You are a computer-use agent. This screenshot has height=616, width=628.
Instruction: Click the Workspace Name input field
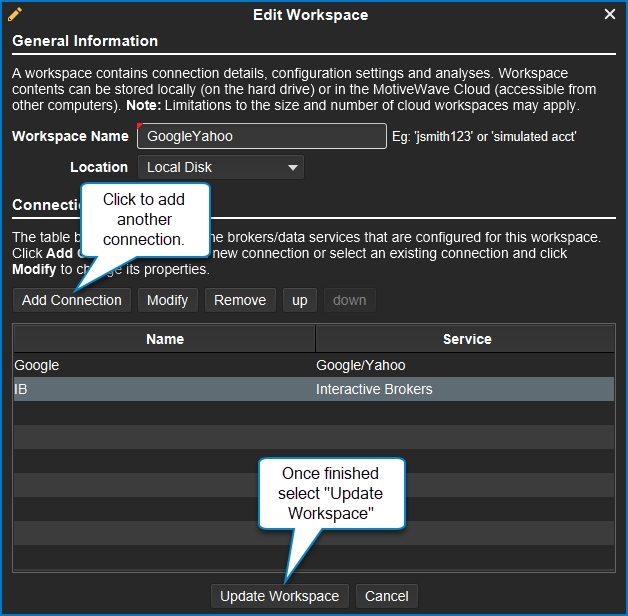coord(262,136)
